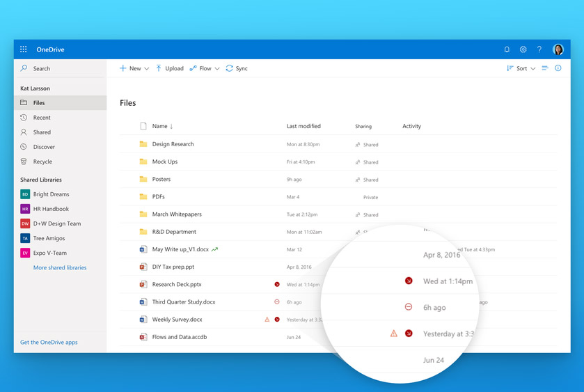Open the app launcher waffle icon
Viewport: 584px width, 392px height.
(24, 49)
